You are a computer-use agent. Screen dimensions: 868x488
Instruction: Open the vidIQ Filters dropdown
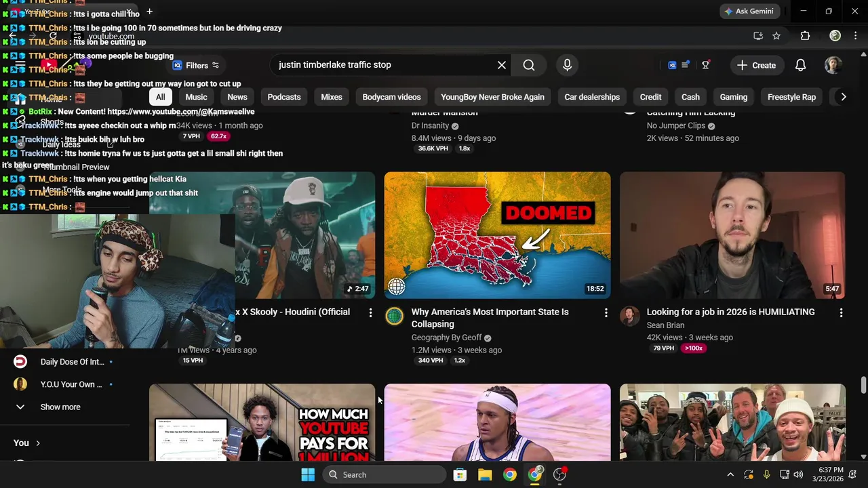point(195,66)
